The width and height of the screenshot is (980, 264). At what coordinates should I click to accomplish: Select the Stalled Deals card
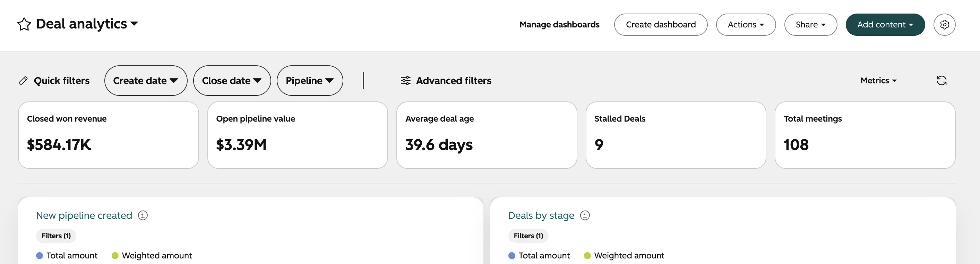pyautogui.click(x=676, y=135)
